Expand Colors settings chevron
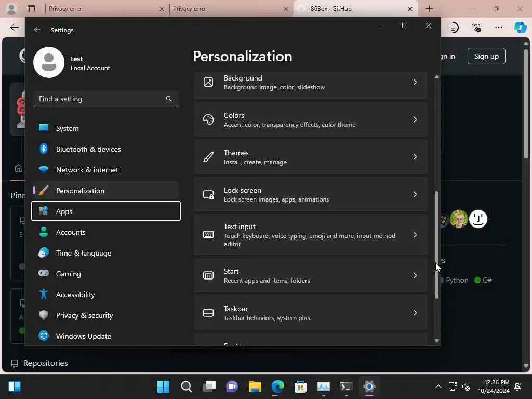Screen dimensions: 532x399 click(x=415, y=119)
